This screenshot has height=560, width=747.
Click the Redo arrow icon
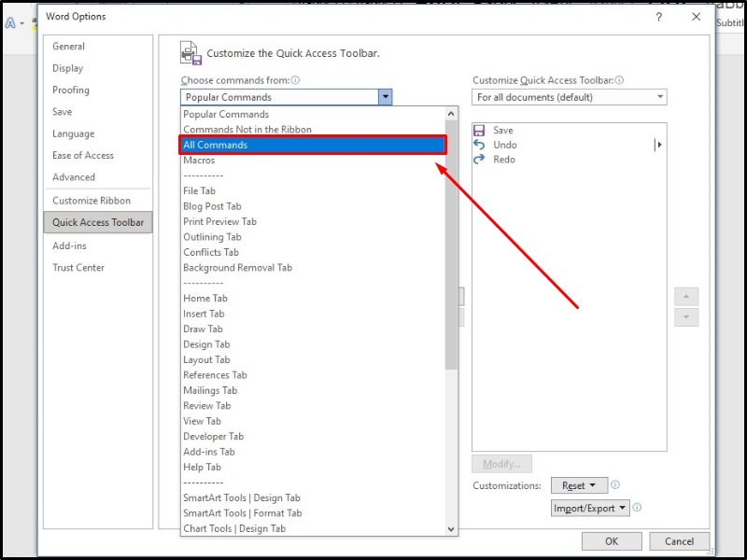coord(479,160)
